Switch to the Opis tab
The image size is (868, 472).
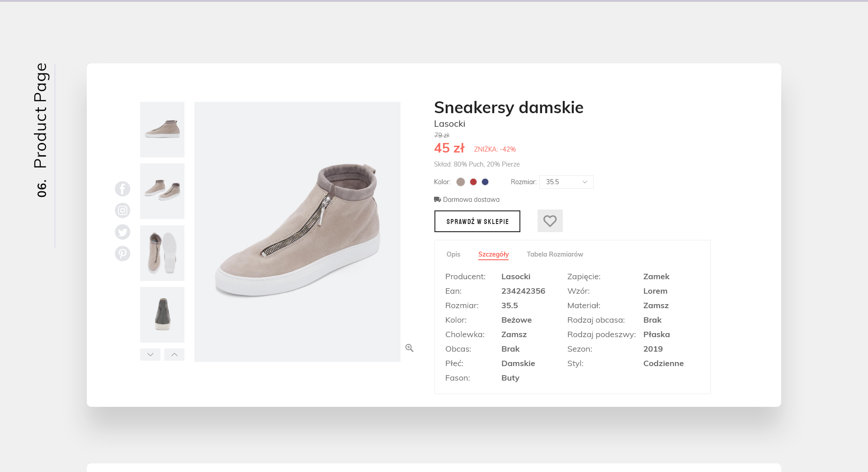[x=453, y=254]
